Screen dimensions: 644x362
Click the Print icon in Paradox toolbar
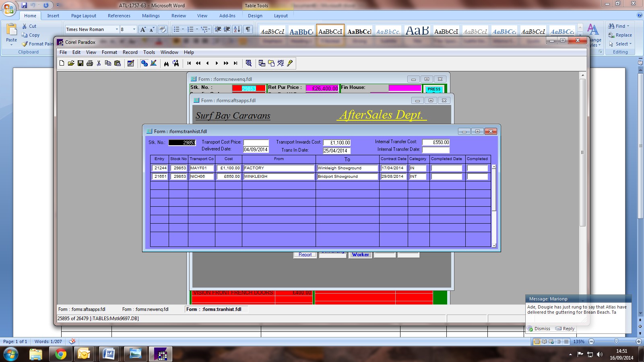pyautogui.click(x=89, y=63)
